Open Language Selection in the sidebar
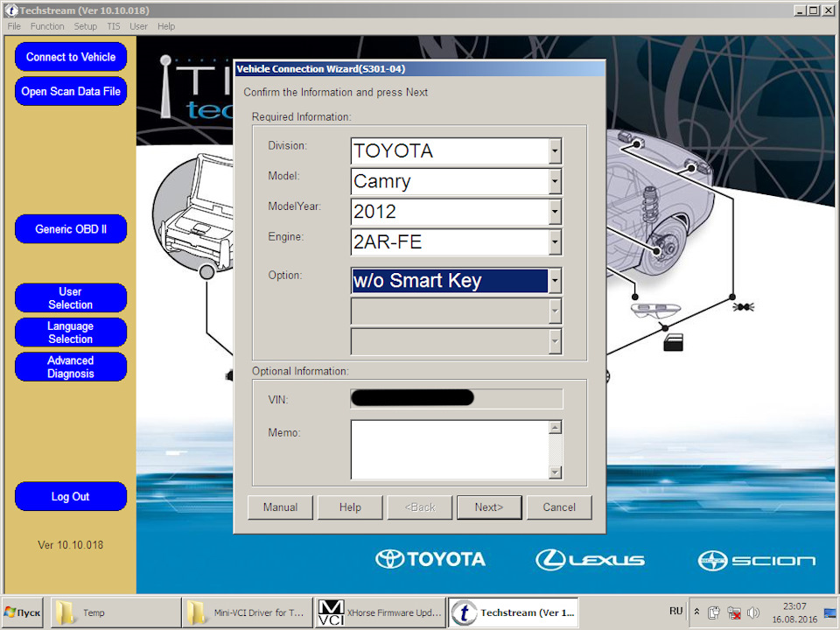Viewport: 840px width, 630px height. tap(71, 332)
